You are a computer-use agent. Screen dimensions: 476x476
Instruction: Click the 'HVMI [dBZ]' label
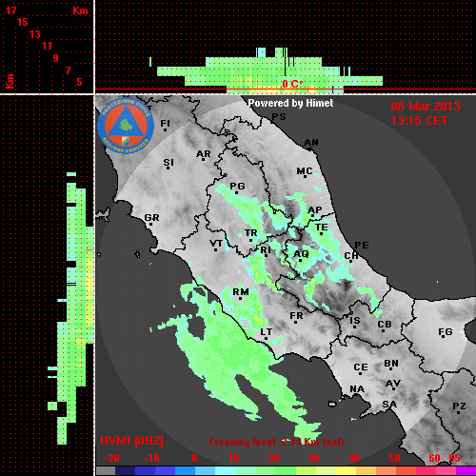tap(131, 441)
